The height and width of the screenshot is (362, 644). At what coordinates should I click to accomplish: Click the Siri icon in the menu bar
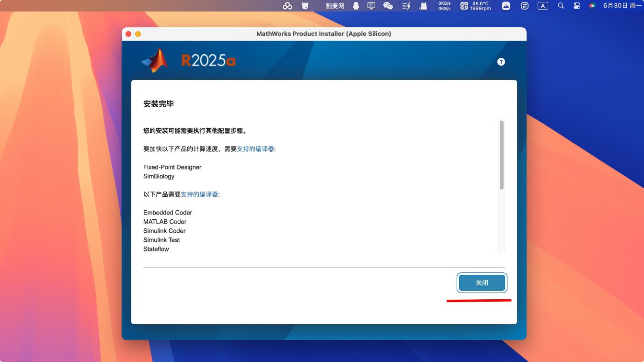[x=592, y=6]
